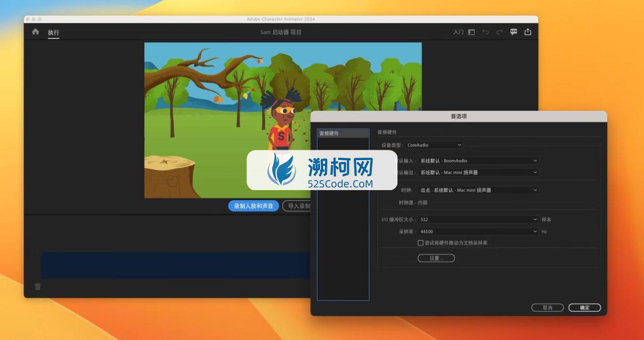Select the dark blue timeline track
Screen dimensions: 644x340
176,265
